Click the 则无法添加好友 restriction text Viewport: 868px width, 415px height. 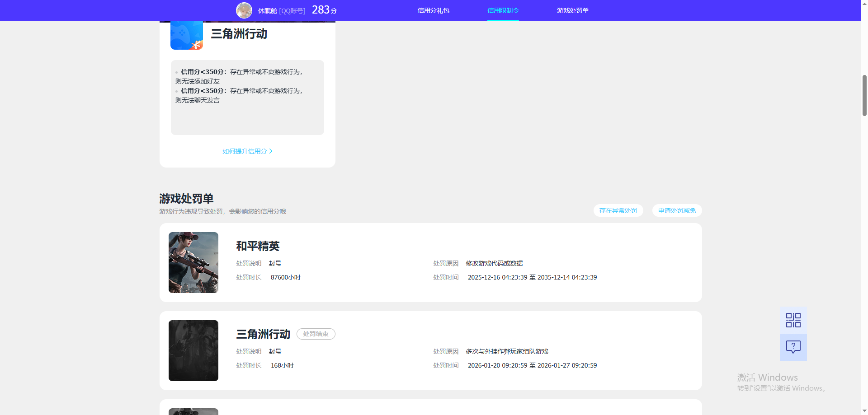197,81
